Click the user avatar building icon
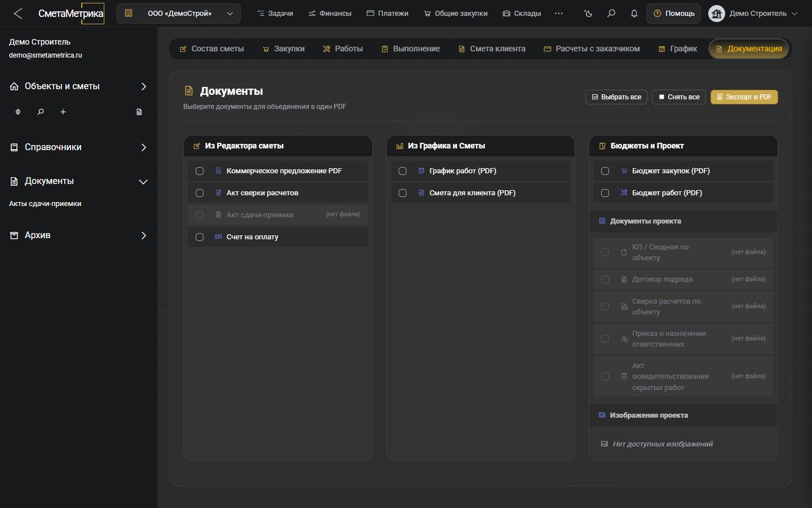Image resolution: width=812 pixels, height=508 pixels. point(717,14)
